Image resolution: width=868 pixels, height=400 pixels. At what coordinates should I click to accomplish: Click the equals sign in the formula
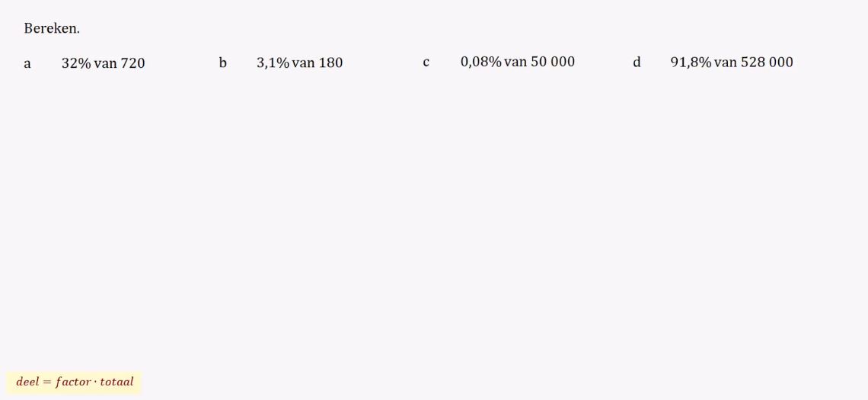(x=46, y=382)
